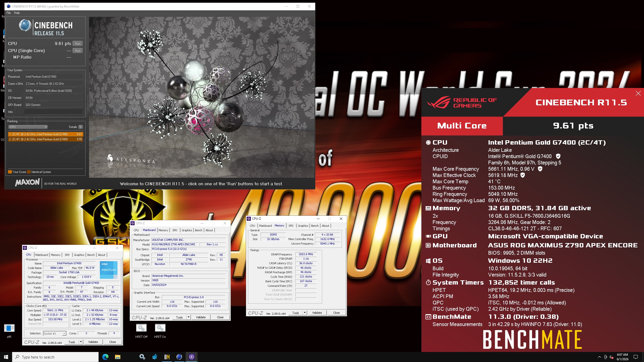This screenshot has height=362, width=644.
Task: Click the DRAM Frequency value 3263.6 MHz
Action: [306, 254]
